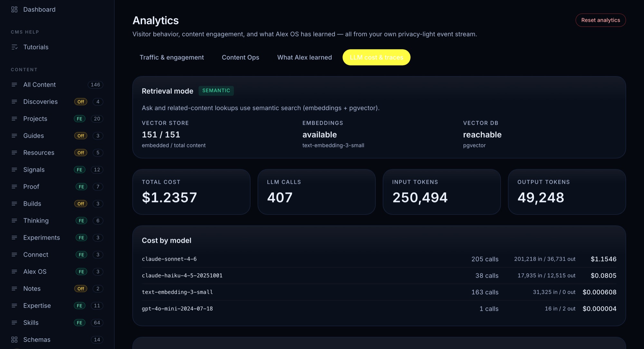Screen dimensions: 644x349
Task: Click the list icon beside Alex OS
Action: 14,272
